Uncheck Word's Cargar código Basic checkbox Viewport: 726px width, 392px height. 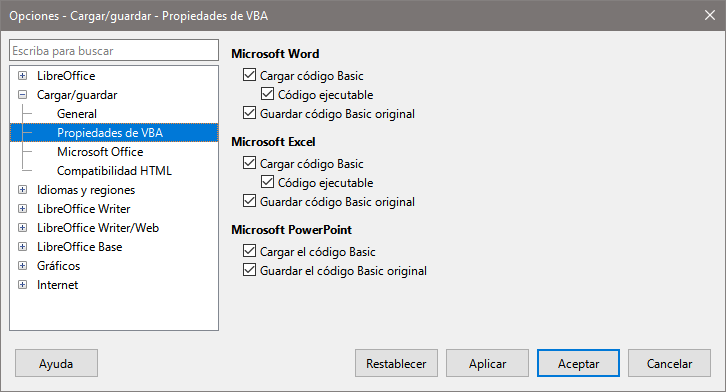pyautogui.click(x=250, y=75)
